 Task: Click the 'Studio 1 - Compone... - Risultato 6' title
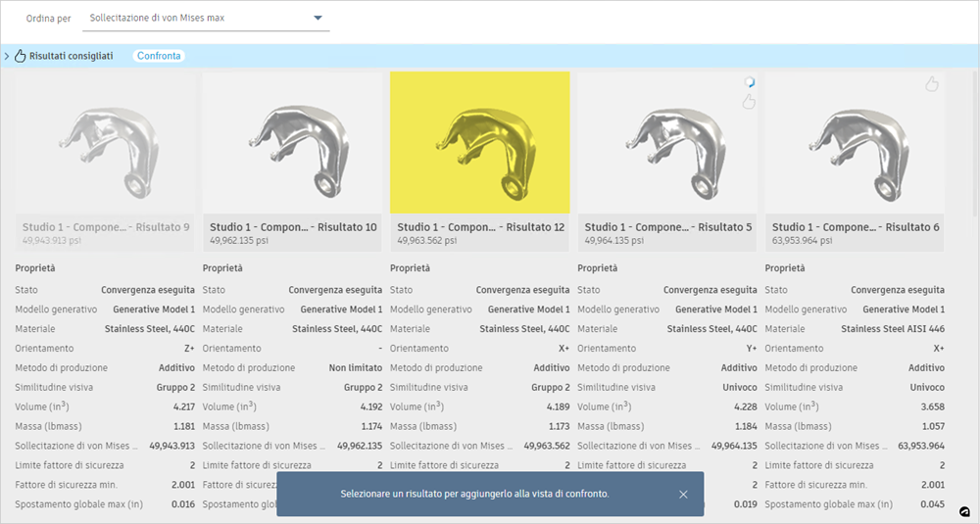tap(856, 227)
